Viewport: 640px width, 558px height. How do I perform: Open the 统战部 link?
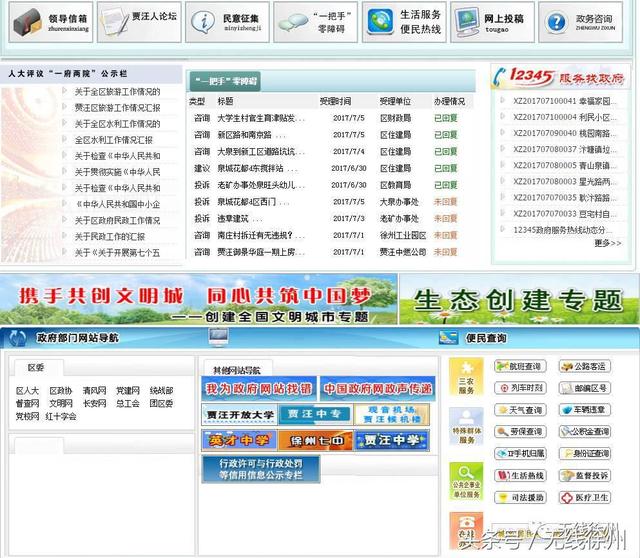tap(161, 391)
